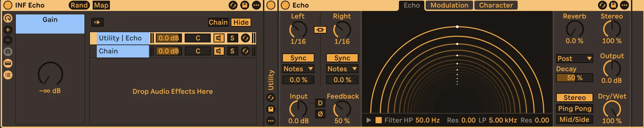The height and width of the screenshot is (128, 644).
Task: Toggle the Filter on/off square
Action: pos(379,120)
